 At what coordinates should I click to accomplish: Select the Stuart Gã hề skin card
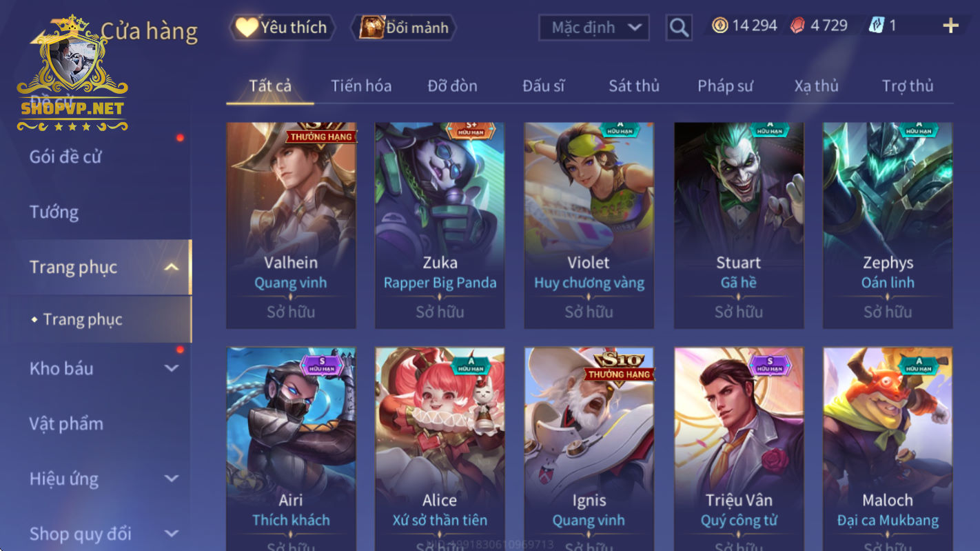pos(739,226)
